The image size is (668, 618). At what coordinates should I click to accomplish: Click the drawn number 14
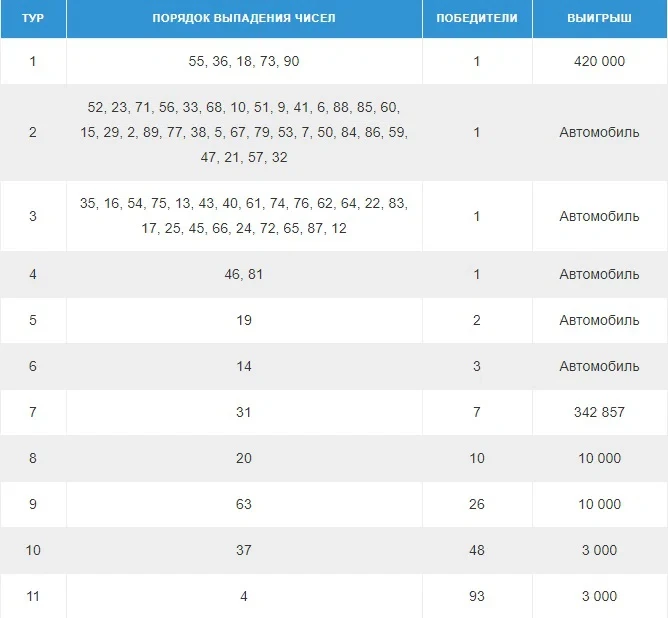click(244, 366)
